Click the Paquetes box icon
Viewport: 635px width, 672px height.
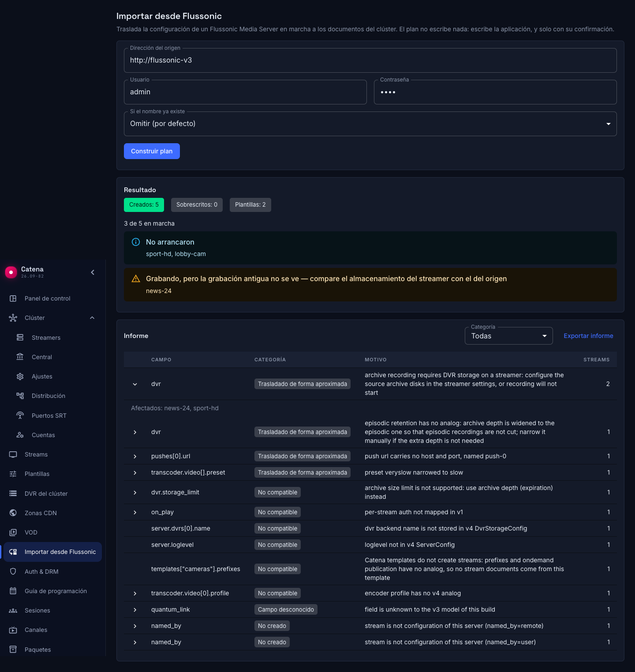pos(13,650)
